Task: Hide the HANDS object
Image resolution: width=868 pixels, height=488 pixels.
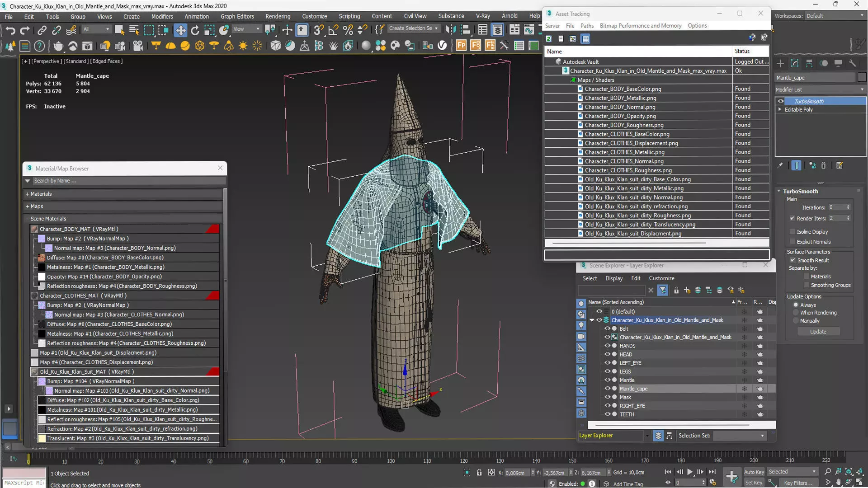Action: tap(607, 346)
